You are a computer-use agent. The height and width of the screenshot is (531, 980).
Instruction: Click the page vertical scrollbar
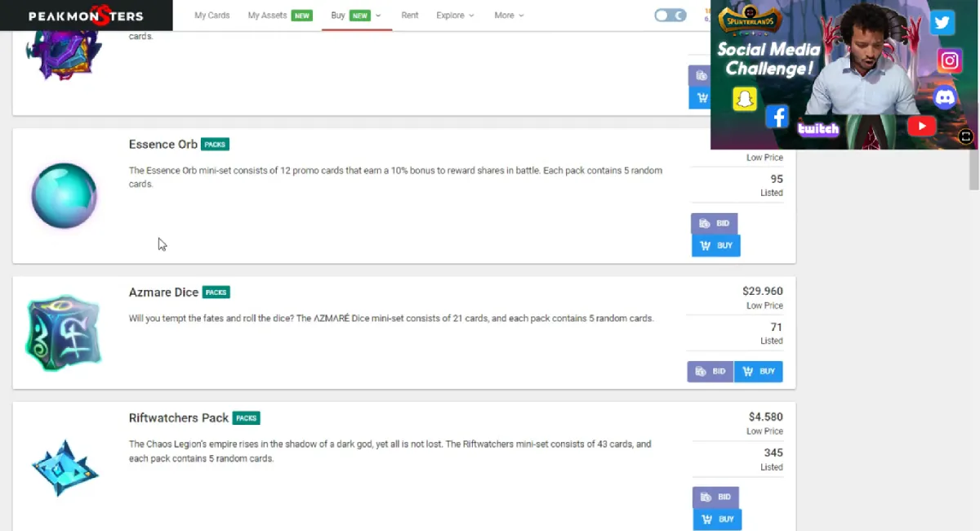coord(973,168)
